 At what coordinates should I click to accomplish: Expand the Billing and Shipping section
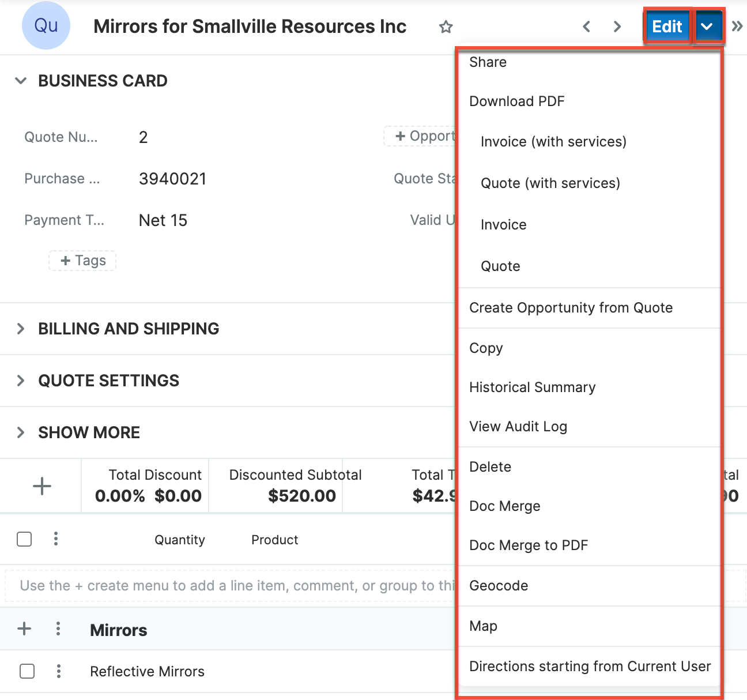point(21,329)
